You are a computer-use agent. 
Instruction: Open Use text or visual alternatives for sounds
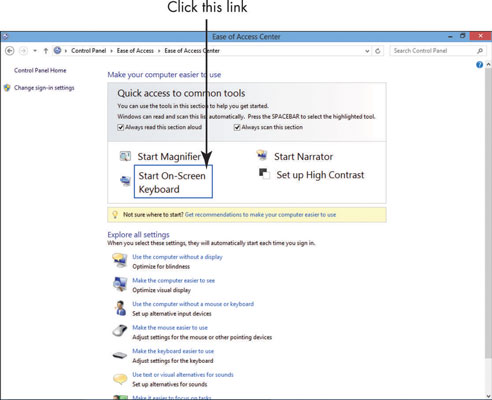coord(183,375)
